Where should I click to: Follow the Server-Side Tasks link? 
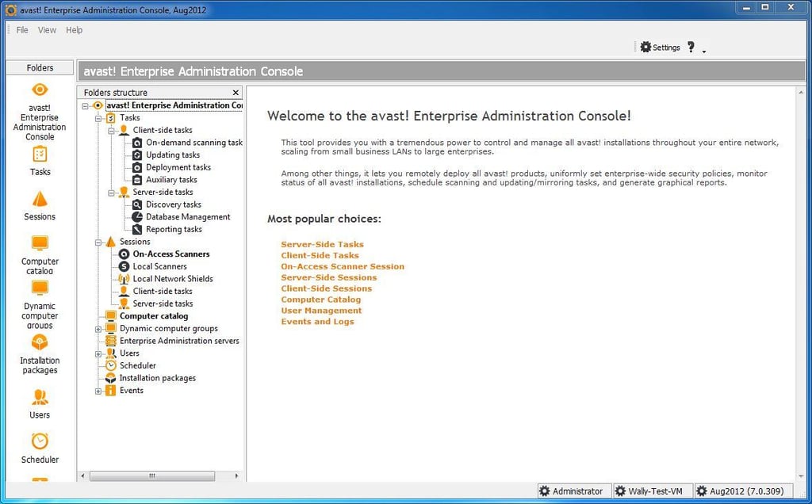coord(322,244)
